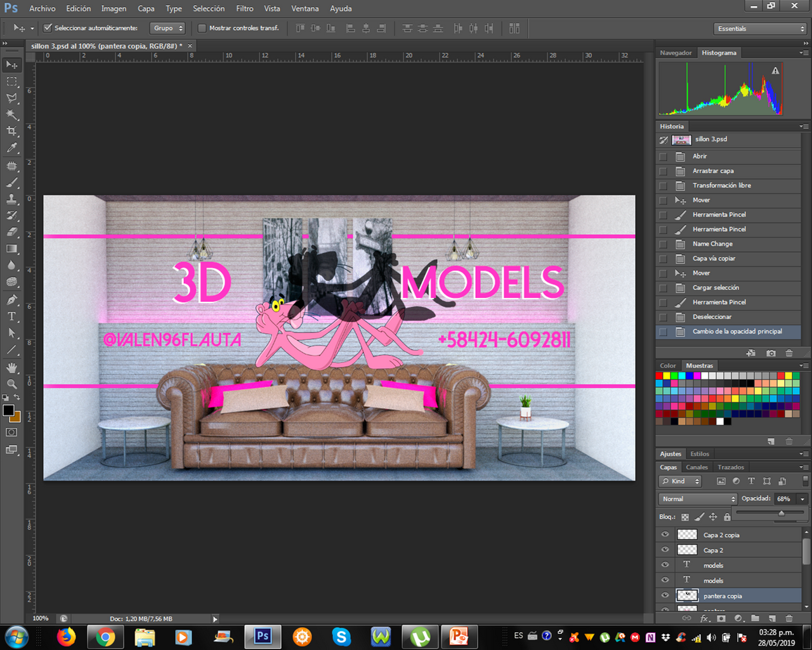This screenshot has width=812, height=650.
Task: Open the Filtro menu
Action: click(x=244, y=8)
